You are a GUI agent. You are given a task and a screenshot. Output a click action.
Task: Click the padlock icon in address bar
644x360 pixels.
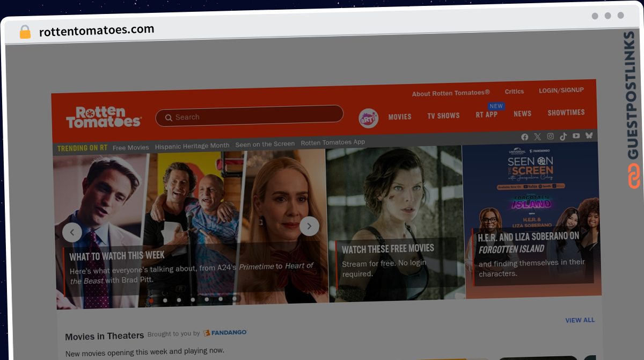[25, 32]
